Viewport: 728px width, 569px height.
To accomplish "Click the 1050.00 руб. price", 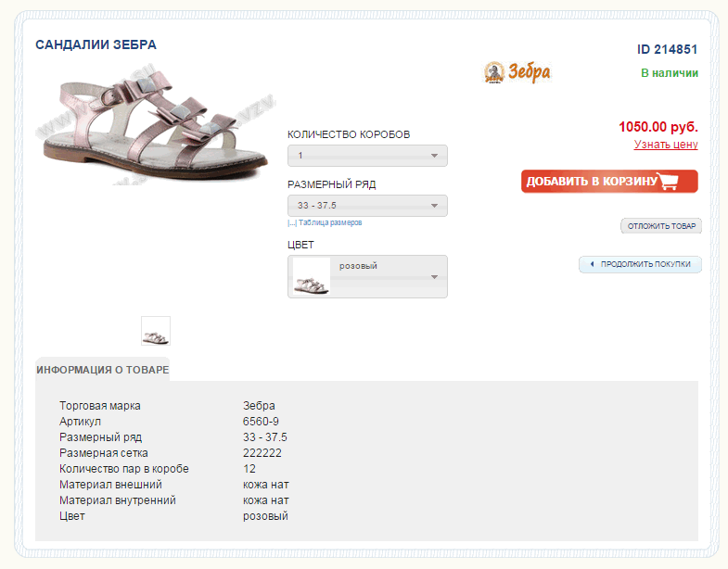I will 658,128.
